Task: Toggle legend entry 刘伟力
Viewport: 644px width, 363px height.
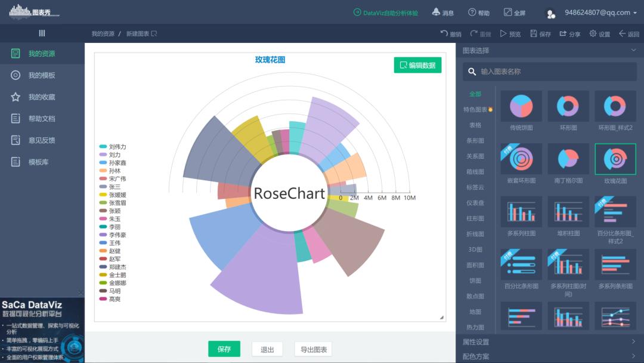Action: (113, 147)
